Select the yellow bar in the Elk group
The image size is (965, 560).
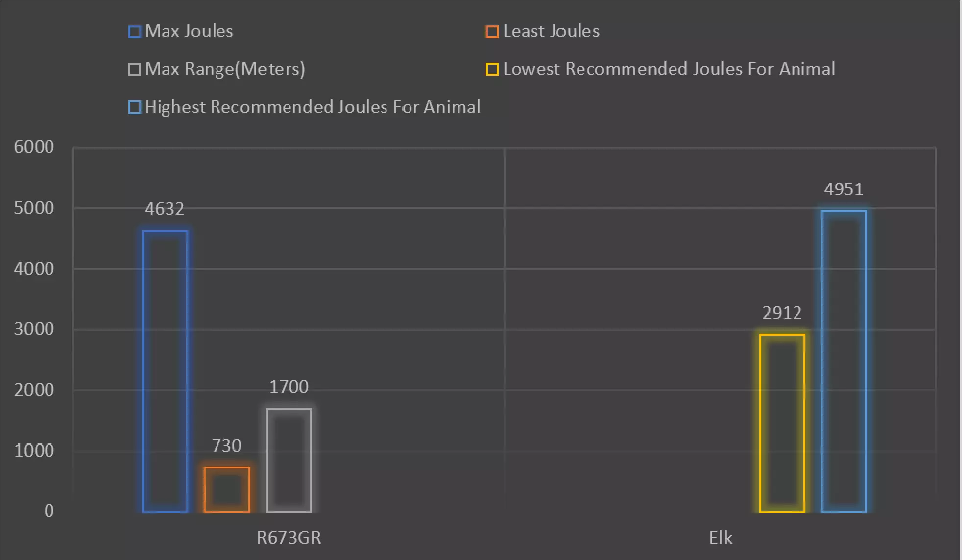click(782, 423)
